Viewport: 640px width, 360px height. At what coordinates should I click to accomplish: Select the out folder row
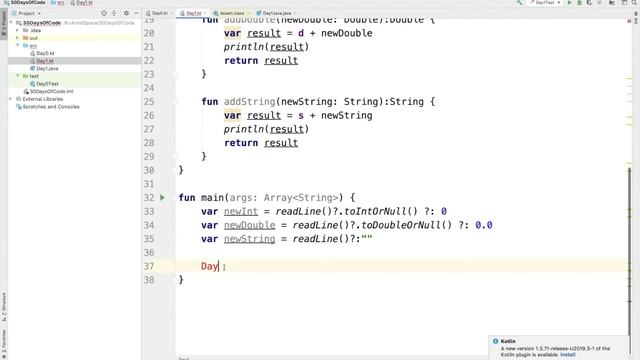point(74,38)
